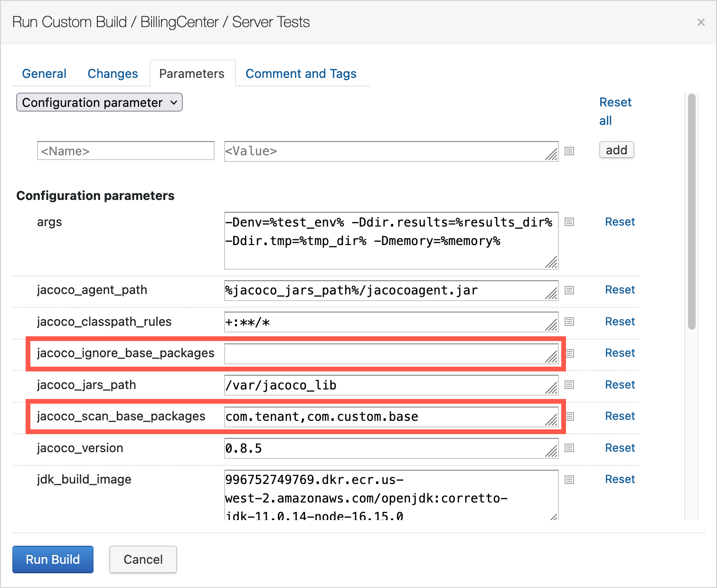Click the add parameter button
Viewport: 717px width, 588px height.
(616, 150)
